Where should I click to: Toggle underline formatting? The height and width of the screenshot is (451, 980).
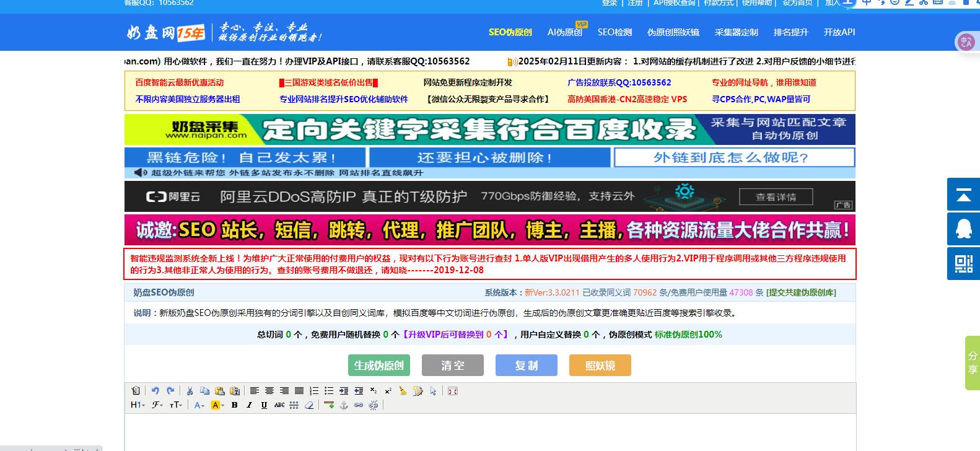(264, 405)
